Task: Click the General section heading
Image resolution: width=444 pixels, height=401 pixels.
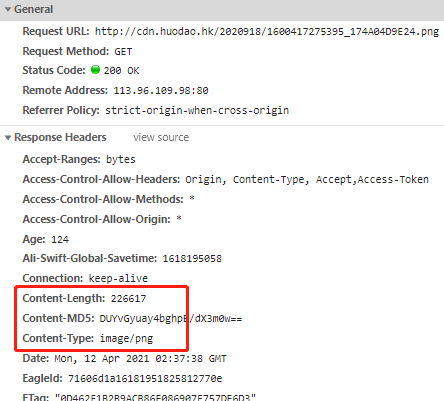Action: coord(33,9)
